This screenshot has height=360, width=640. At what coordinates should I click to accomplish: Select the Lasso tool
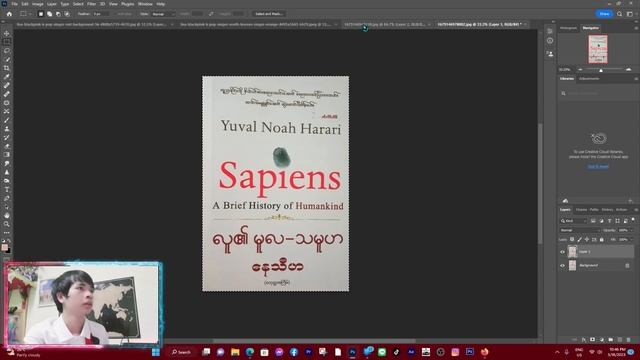coord(7,51)
